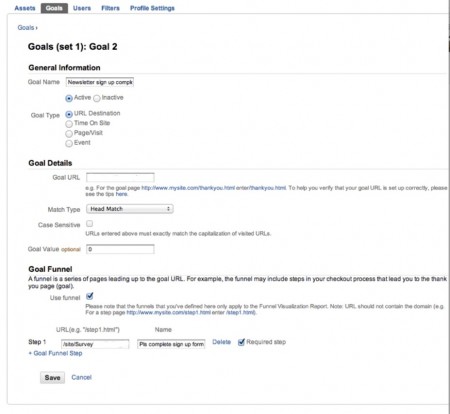Open the Match Type dropdown
The image size is (450, 414).
[x=130, y=209]
